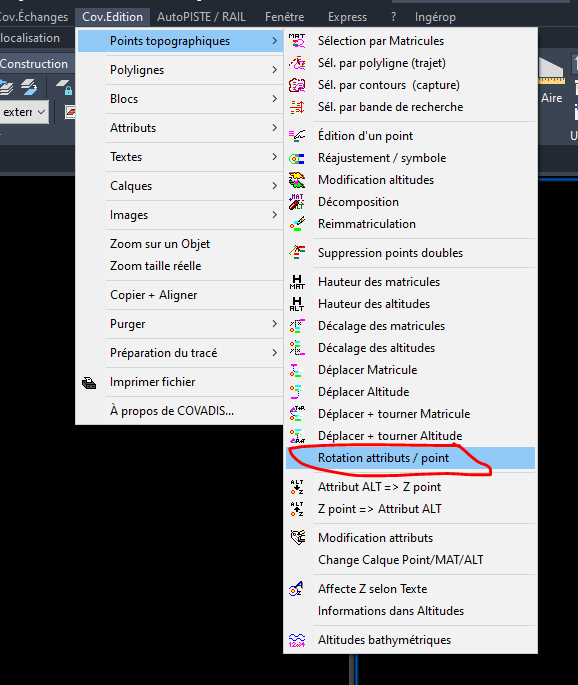578x685 pixels.
Task: Click the Décalage des matricules icon
Action: [297, 326]
